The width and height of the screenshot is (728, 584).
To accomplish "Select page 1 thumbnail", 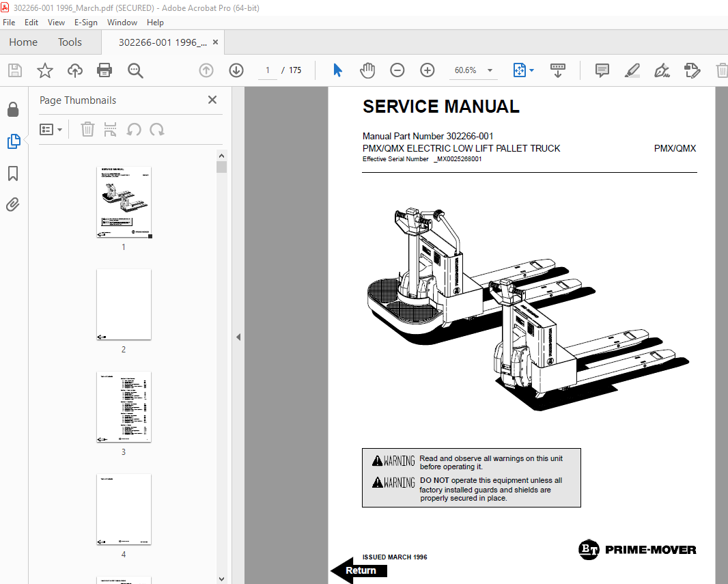I will pyautogui.click(x=124, y=202).
